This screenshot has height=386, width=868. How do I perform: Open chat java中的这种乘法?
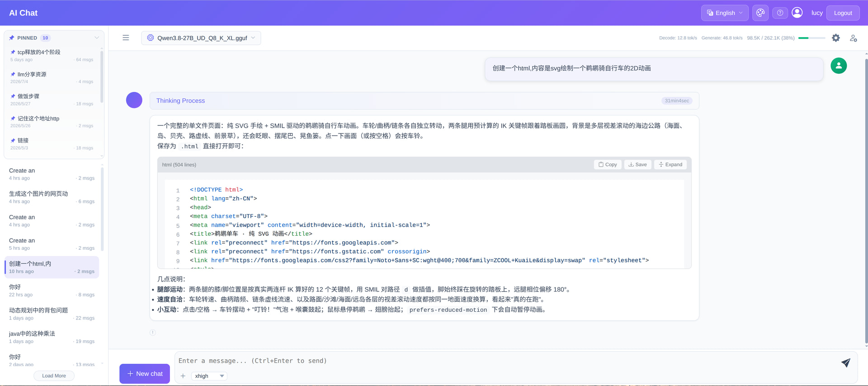click(x=52, y=337)
